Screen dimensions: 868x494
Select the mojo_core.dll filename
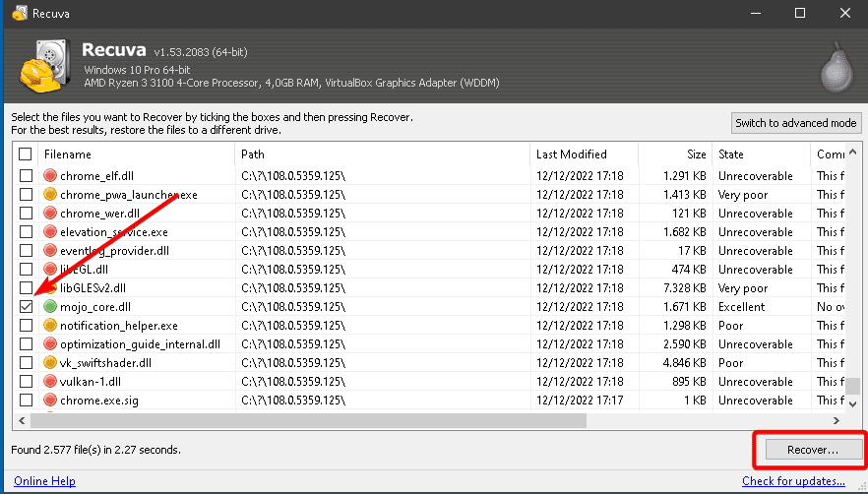click(95, 307)
